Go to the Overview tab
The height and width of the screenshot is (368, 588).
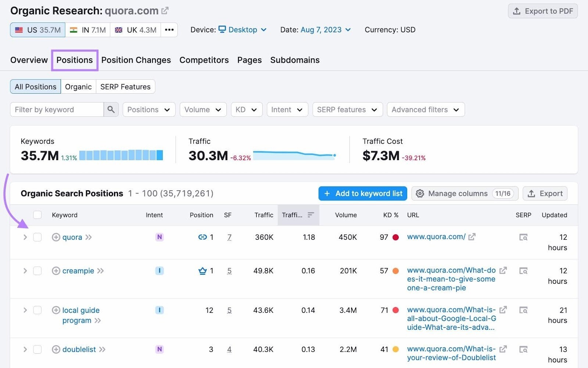coord(29,60)
